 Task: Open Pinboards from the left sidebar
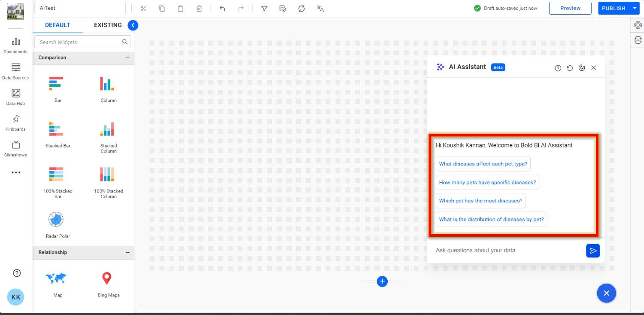[16, 123]
